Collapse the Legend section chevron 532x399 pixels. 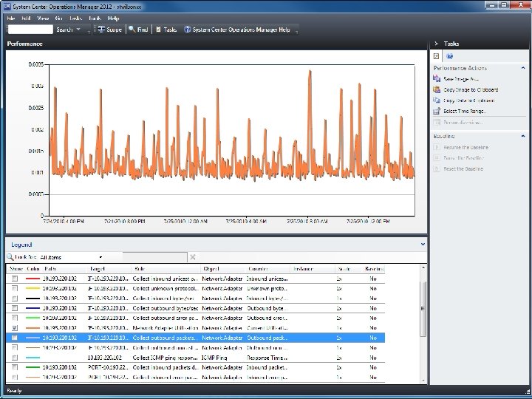click(423, 245)
